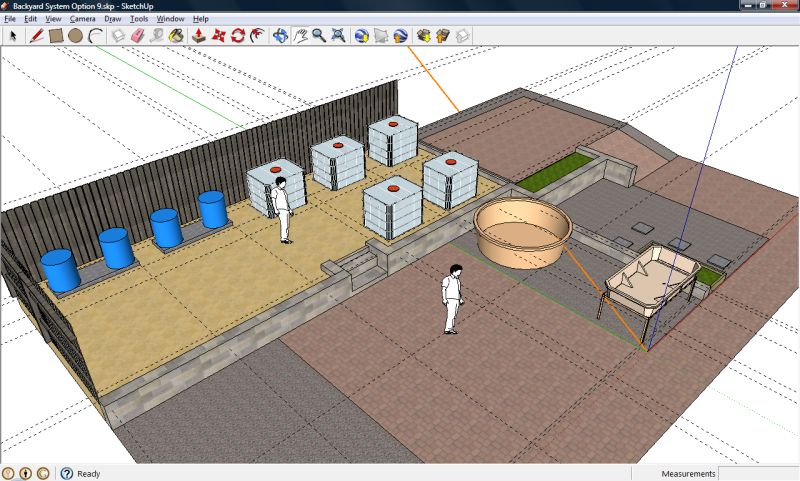Select the arrow Select tool
800x481 pixels.
click(x=13, y=36)
